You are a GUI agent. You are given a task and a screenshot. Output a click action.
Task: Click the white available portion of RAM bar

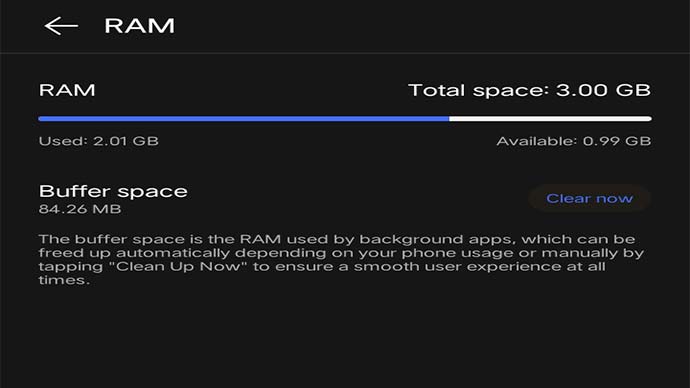(551, 119)
